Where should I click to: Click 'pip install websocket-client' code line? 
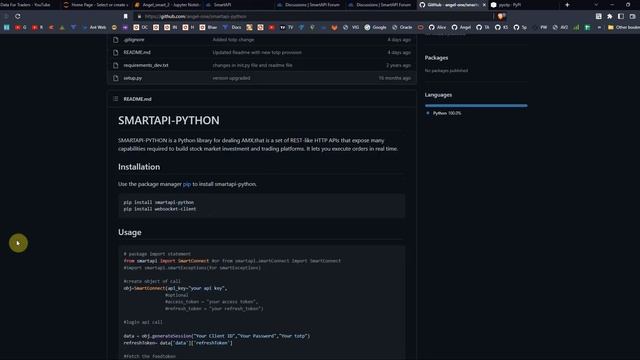coord(160,209)
